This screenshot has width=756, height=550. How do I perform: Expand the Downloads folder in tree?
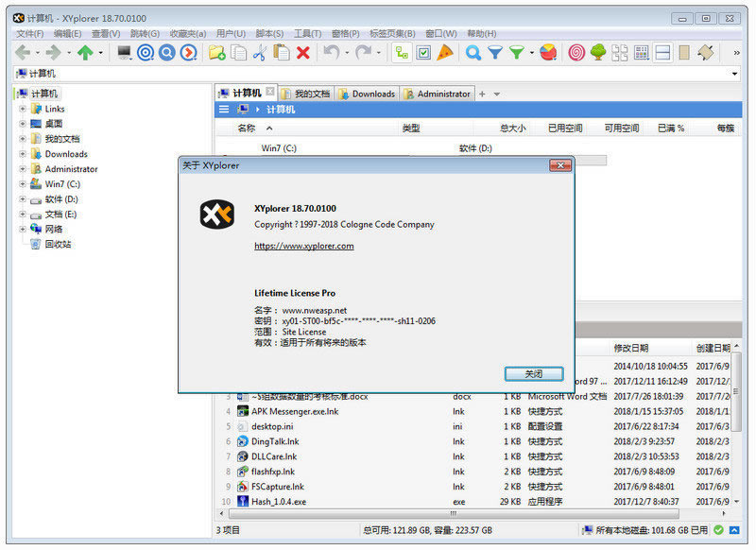click(x=23, y=154)
